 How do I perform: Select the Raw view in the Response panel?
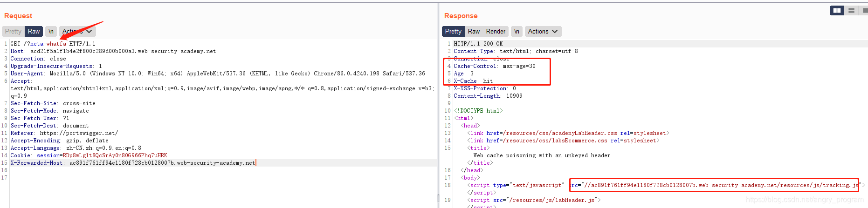(474, 31)
